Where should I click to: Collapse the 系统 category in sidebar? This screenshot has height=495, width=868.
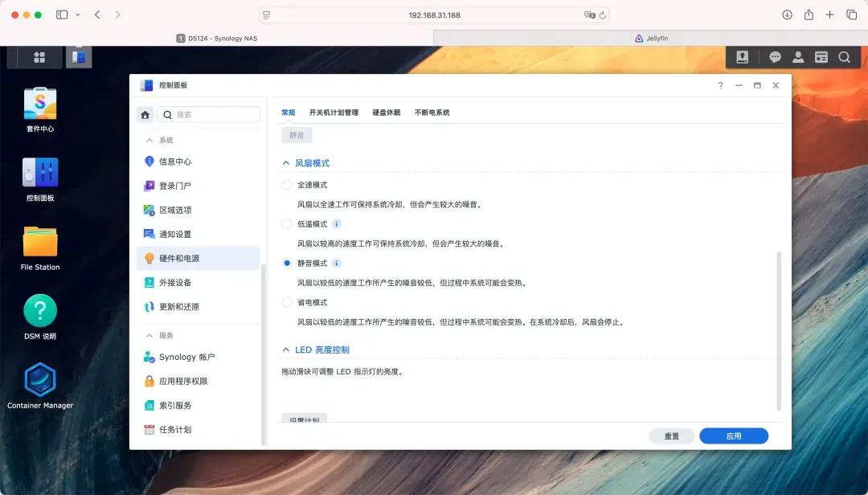148,141
